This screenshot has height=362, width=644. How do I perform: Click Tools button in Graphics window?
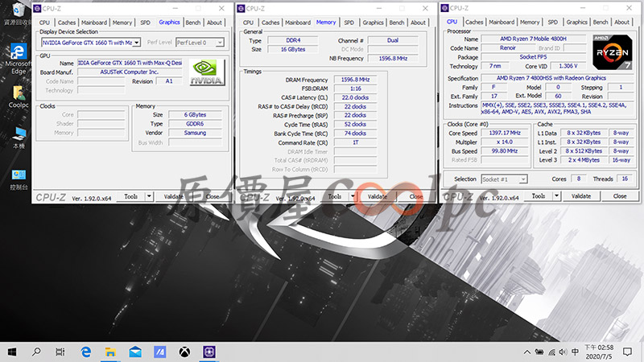(x=131, y=196)
